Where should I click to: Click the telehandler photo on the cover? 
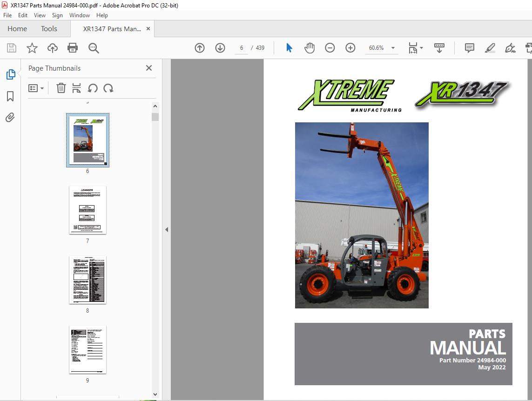362,215
